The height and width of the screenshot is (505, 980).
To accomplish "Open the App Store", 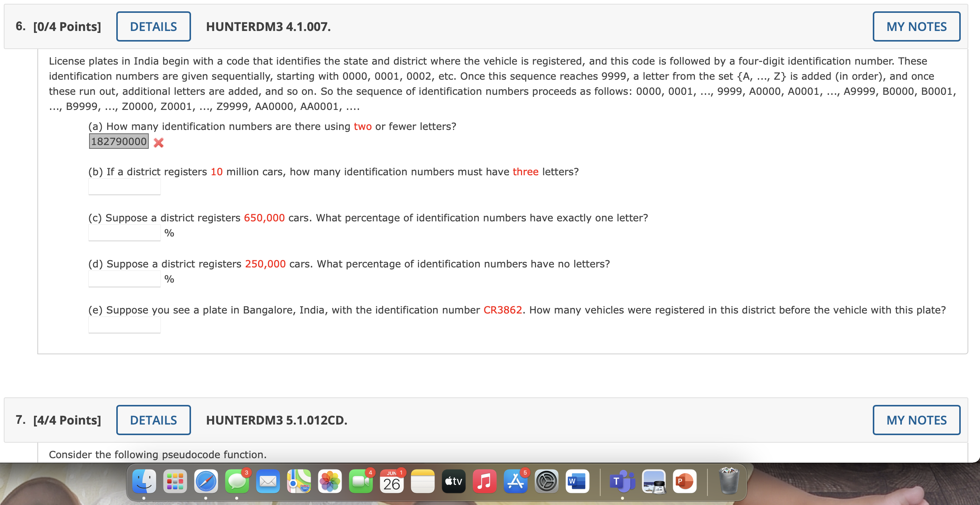I will pyautogui.click(x=516, y=482).
